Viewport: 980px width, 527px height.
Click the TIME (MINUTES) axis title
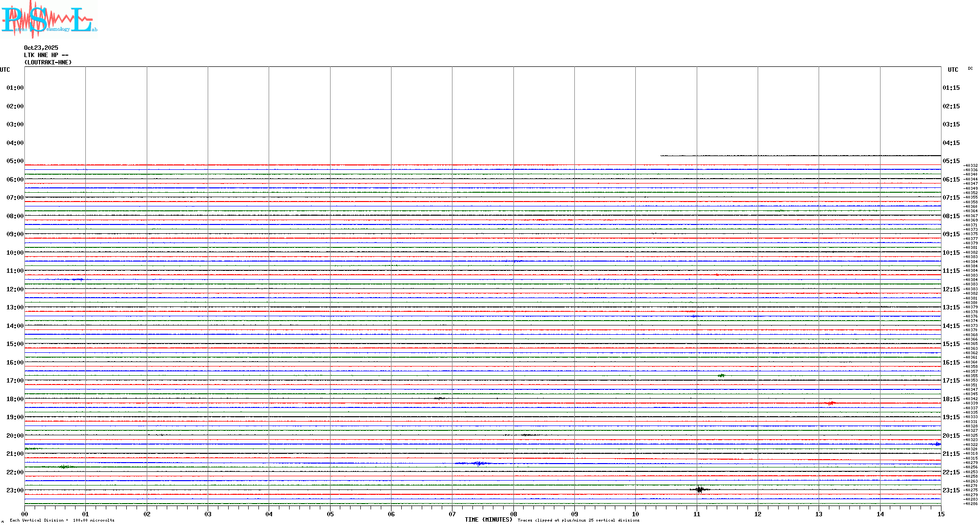click(488, 520)
